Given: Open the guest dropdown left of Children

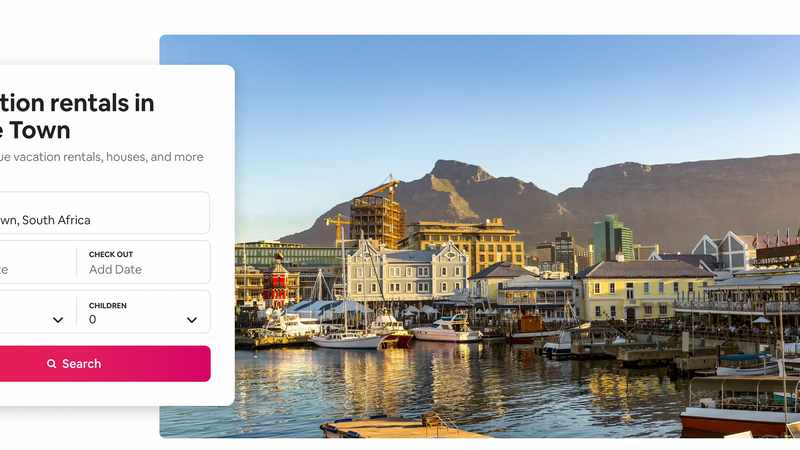Looking at the screenshot, I should 57,320.
